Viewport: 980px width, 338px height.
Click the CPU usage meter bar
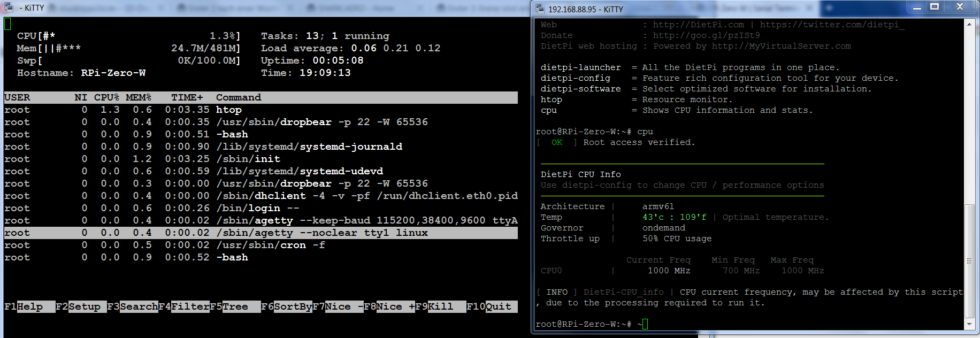tap(128, 36)
